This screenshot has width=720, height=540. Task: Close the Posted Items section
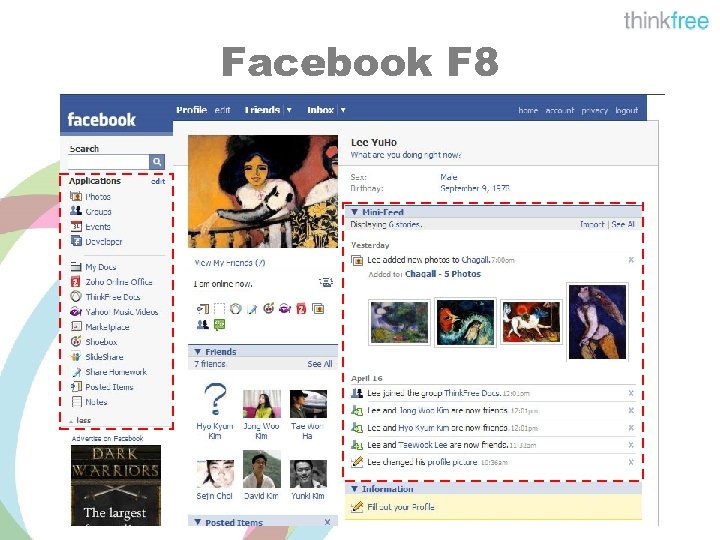point(327,522)
